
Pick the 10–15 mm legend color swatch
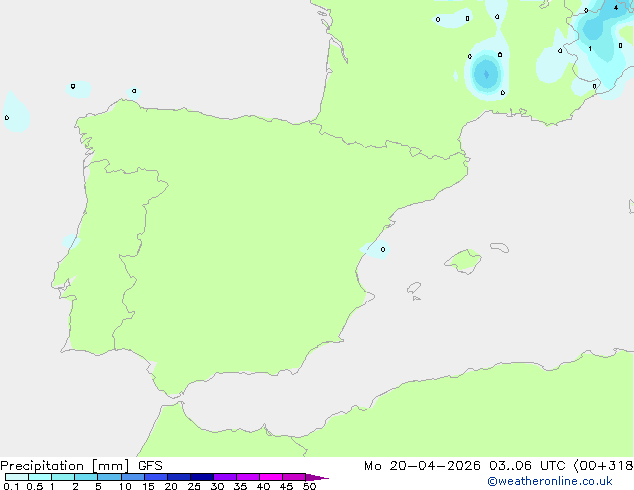pos(133,477)
